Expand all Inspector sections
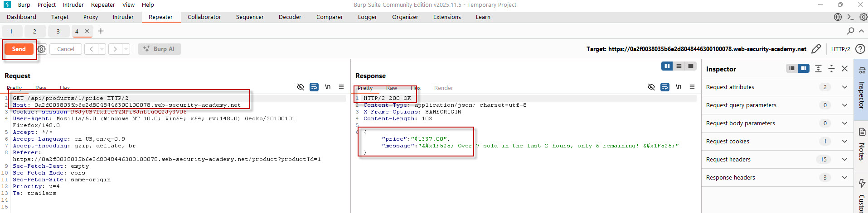 [x=818, y=68]
